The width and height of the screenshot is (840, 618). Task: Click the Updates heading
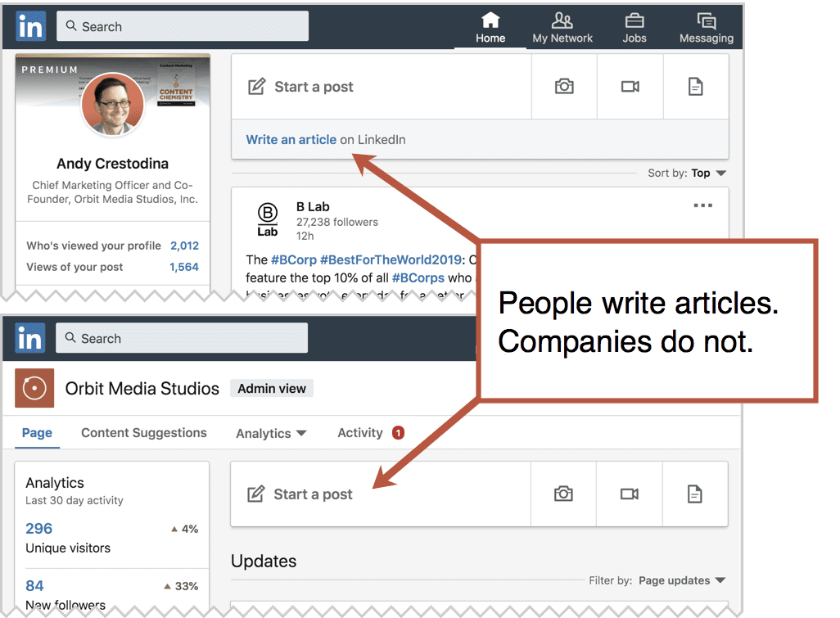click(x=264, y=561)
